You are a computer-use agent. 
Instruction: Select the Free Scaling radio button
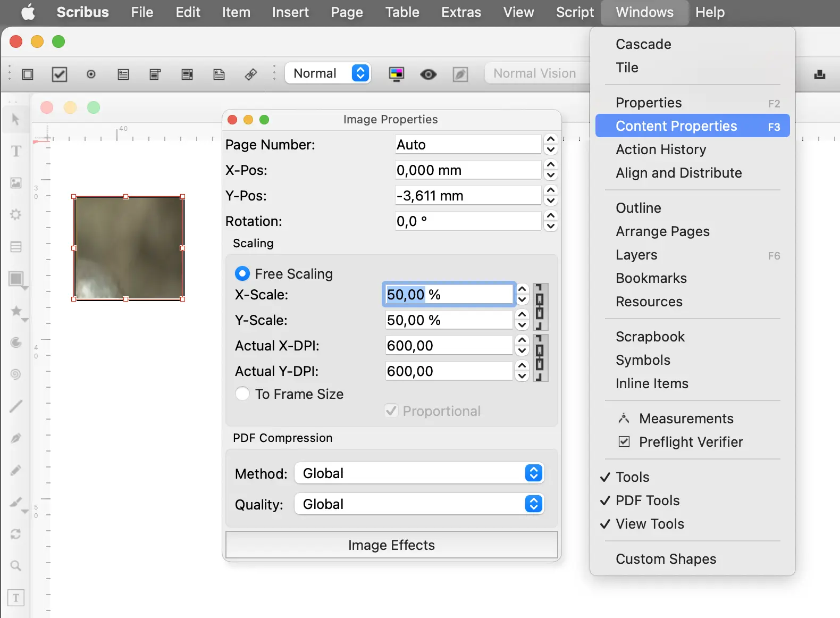click(x=242, y=274)
